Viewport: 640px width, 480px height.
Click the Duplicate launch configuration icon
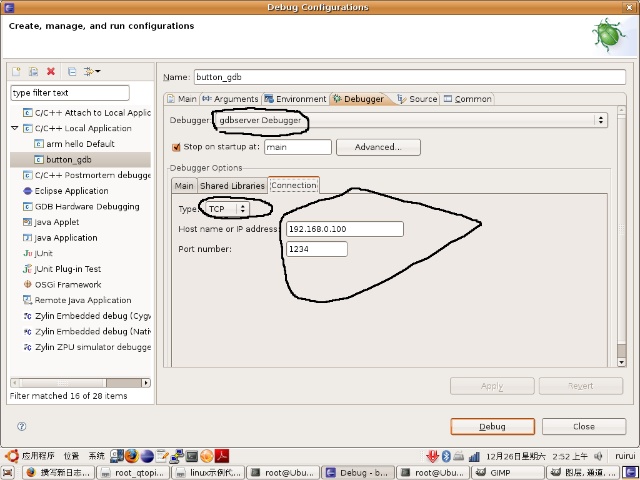tap(33, 72)
